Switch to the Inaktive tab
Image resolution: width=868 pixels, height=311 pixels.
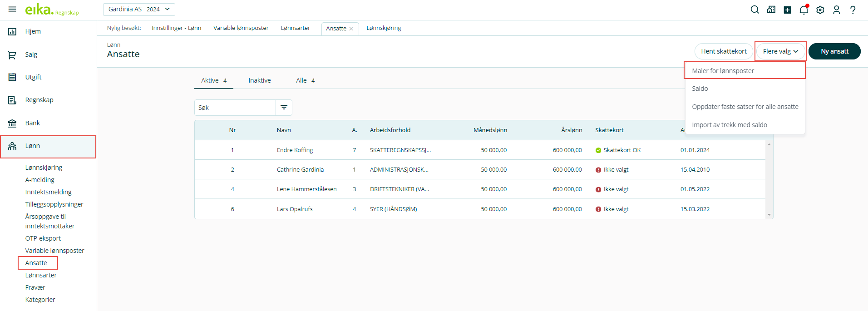tap(259, 80)
